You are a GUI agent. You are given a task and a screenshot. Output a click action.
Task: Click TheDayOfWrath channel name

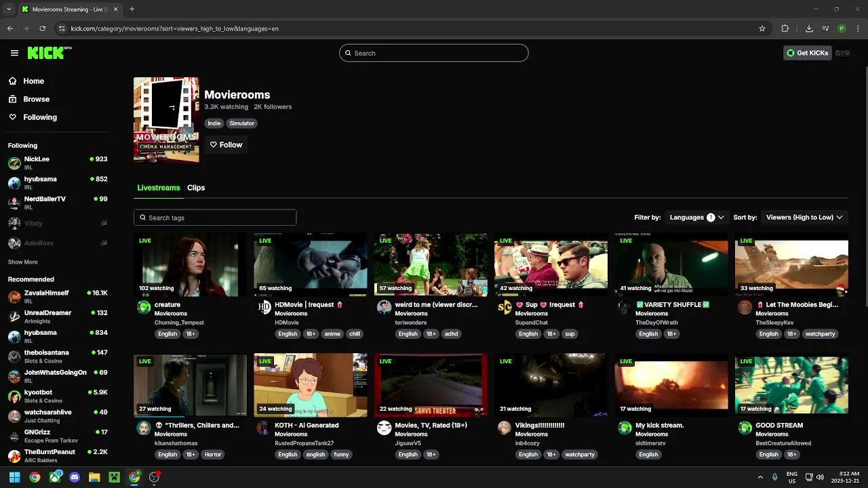click(x=657, y=323)
